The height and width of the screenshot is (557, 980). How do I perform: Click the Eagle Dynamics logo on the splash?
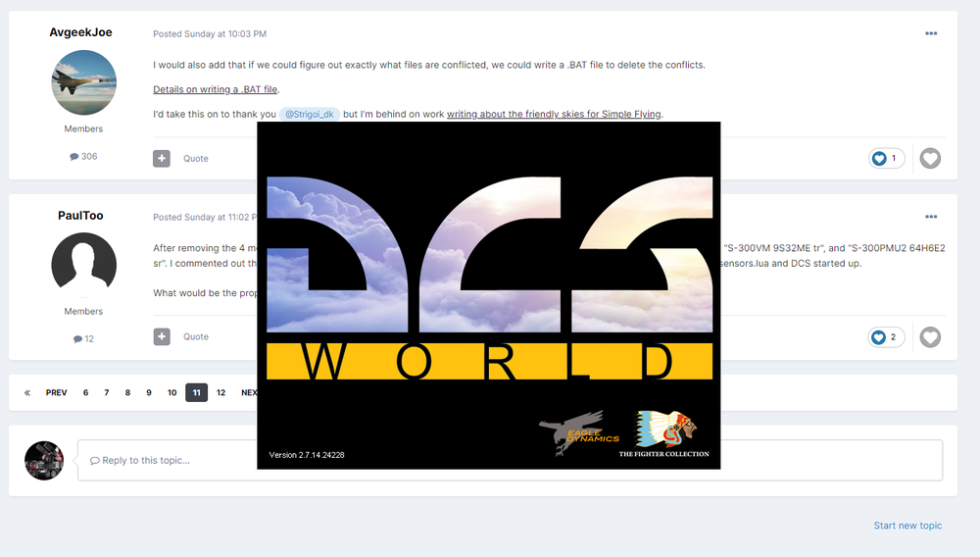[x=579, y=432]
